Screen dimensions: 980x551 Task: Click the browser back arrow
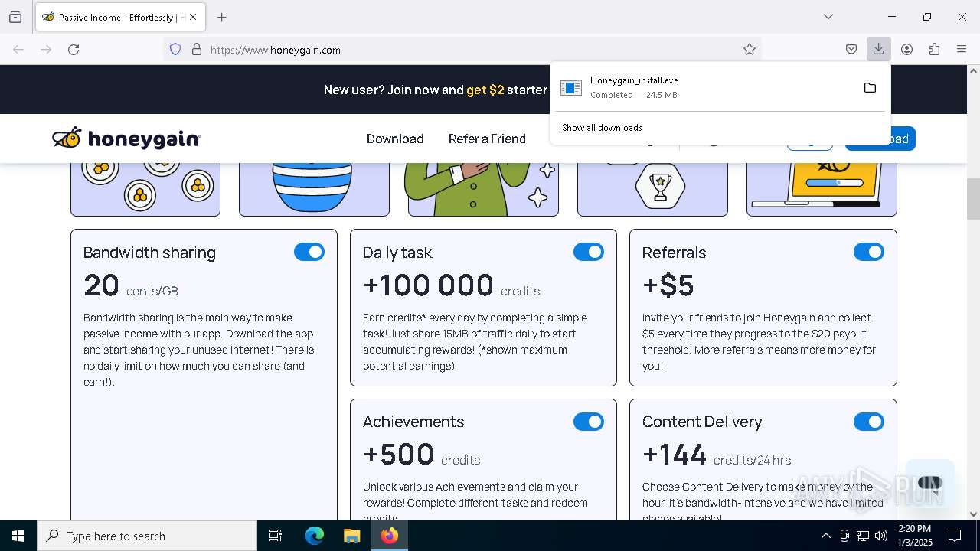[18, 49]
